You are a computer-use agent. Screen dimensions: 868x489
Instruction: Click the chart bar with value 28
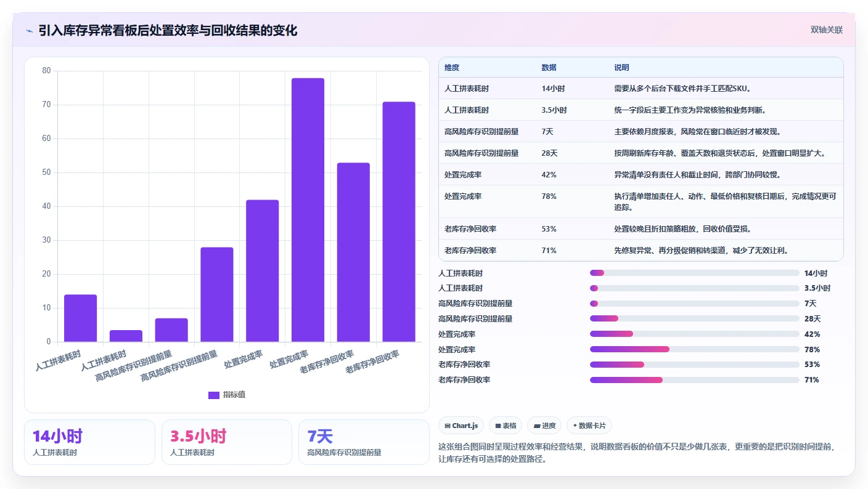click(217, 294)
